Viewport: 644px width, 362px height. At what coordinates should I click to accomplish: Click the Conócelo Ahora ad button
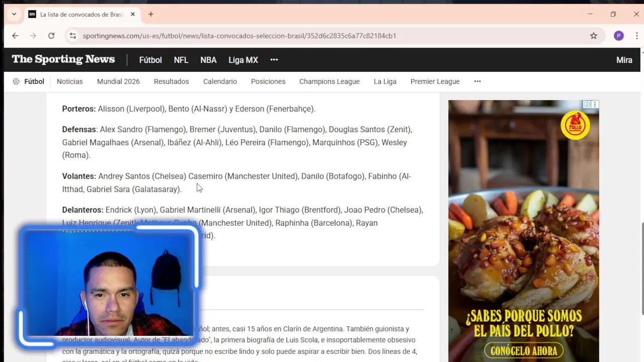(524, 351)
